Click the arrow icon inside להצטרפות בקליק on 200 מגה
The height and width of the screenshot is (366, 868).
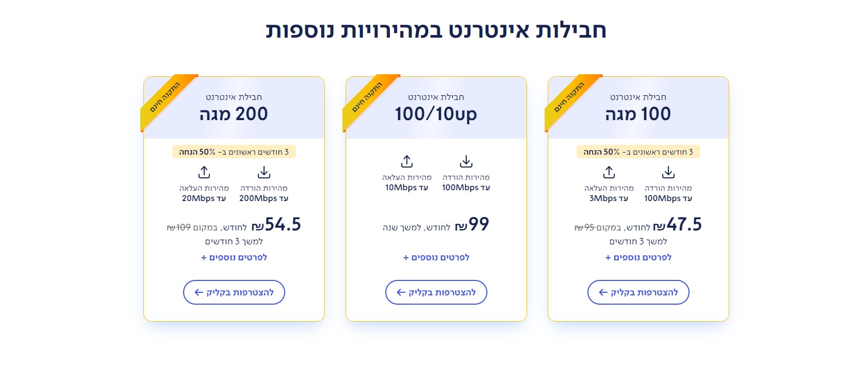point(199,292)
